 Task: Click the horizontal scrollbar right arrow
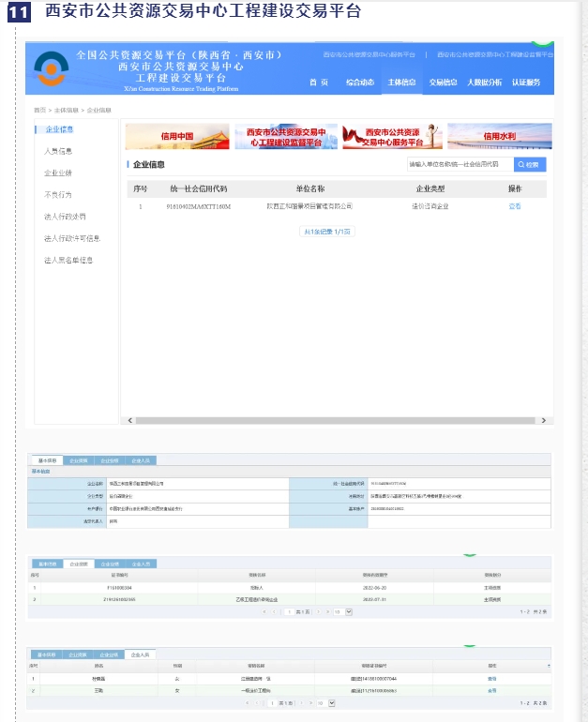tap(544, 420)
